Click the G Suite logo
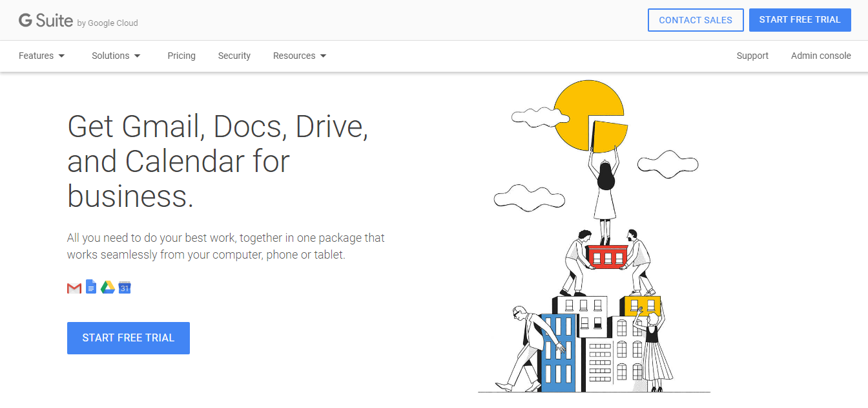 [x=78, y=21]
